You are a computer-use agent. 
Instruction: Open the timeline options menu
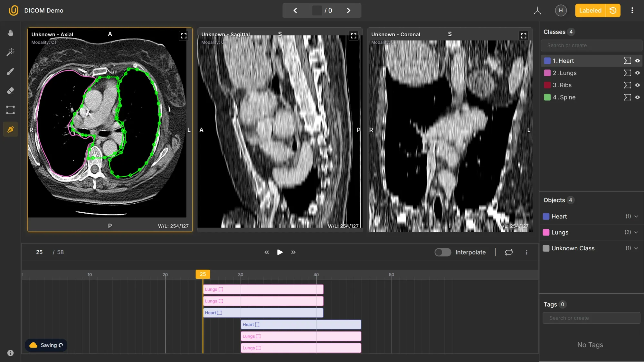pyautogui.click(x=527, y=252)
